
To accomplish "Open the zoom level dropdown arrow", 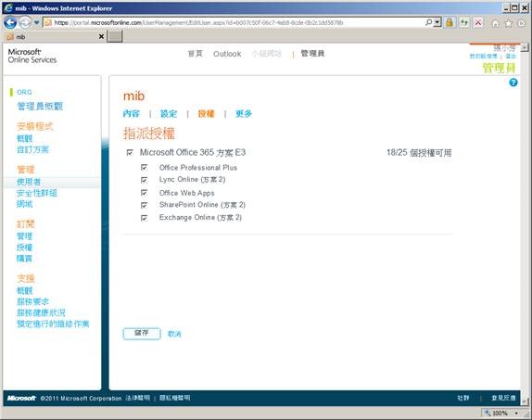I will pyautogui.click(x=516, y=414).
